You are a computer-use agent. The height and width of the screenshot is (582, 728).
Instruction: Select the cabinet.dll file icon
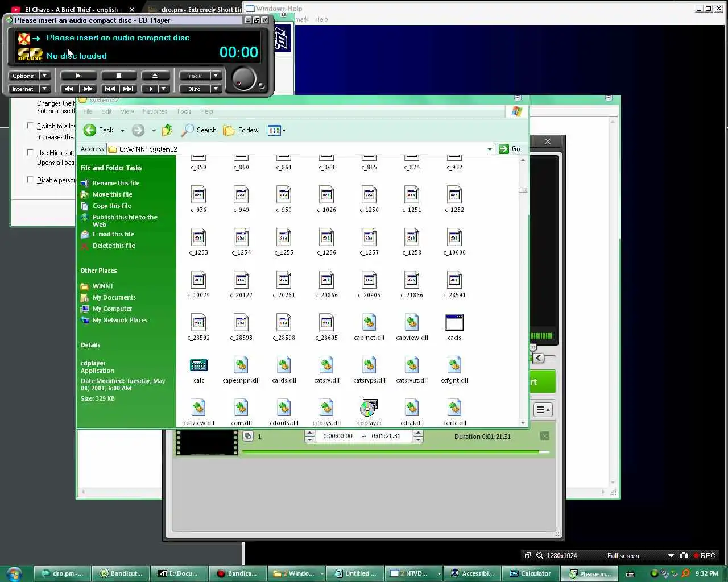[x=369, y=323]
